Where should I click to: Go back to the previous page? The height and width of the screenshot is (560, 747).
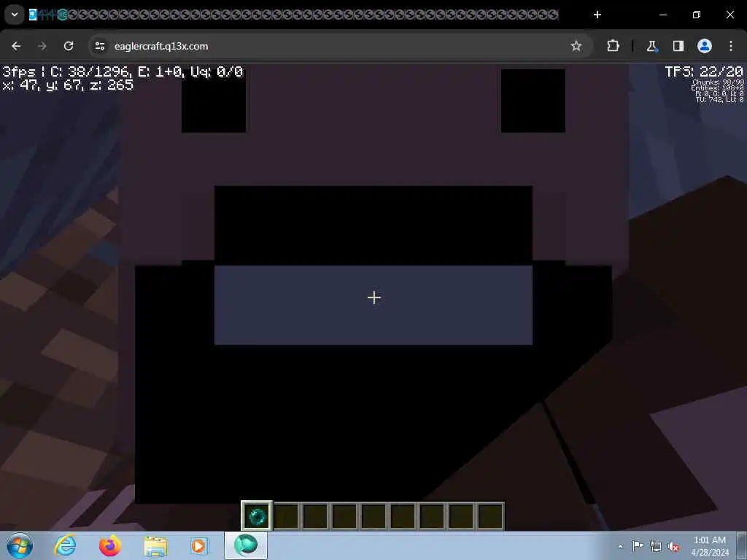(16, 46)
